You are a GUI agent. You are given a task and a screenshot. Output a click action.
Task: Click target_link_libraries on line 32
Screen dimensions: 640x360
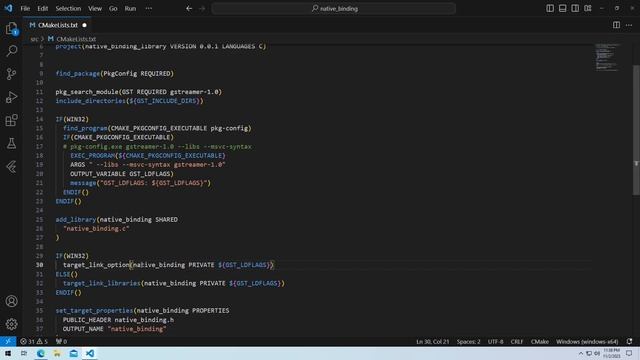tap(102, 283)
